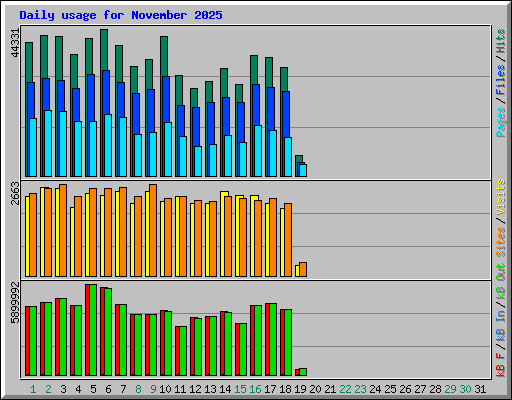The image size is (512, 400).
Task: Click the dark green Hits bar for day 14
Action: [x=224, y=83]
